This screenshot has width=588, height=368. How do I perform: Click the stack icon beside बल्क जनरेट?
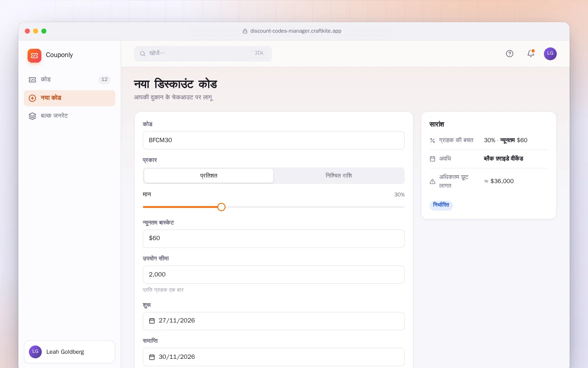pyautogui.click(x=32, y=116)
